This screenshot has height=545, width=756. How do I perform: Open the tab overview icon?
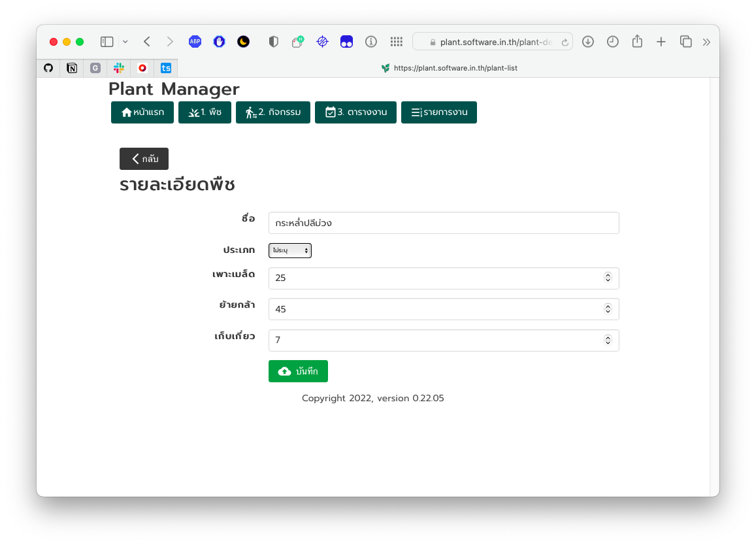click(x=685, y=42)
